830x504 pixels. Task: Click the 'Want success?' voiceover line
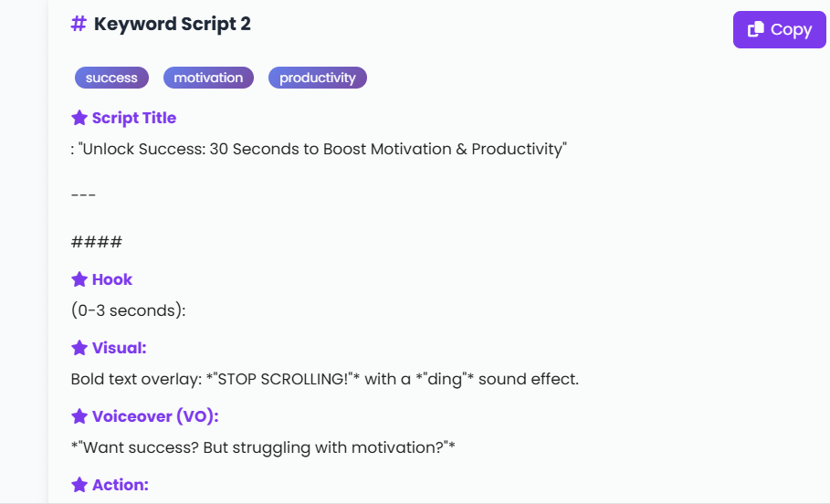[263, 447]
